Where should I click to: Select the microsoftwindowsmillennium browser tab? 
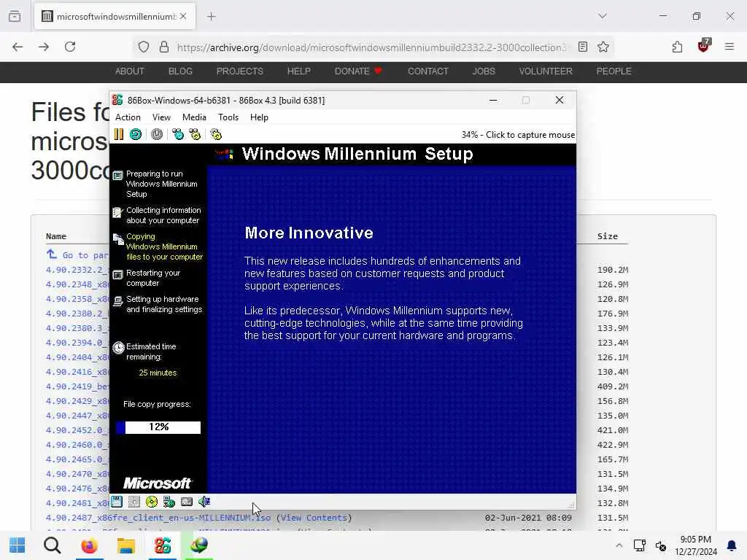(x=115, y=17)
